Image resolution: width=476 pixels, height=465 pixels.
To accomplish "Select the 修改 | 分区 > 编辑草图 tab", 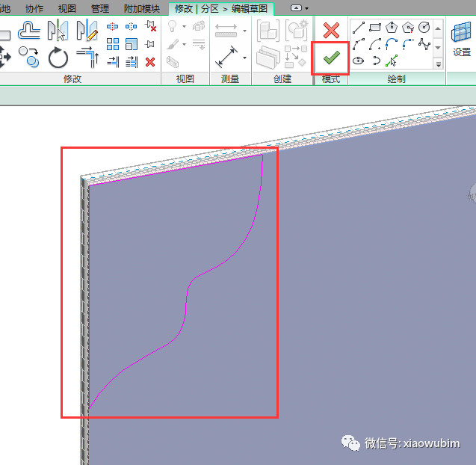I will click(221, 9).
